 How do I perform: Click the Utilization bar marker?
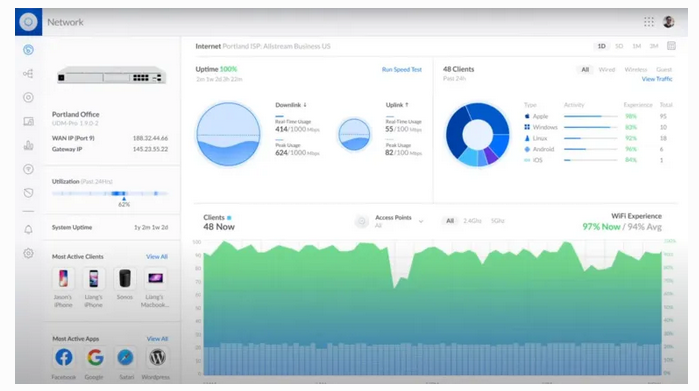tap(124, 198)
